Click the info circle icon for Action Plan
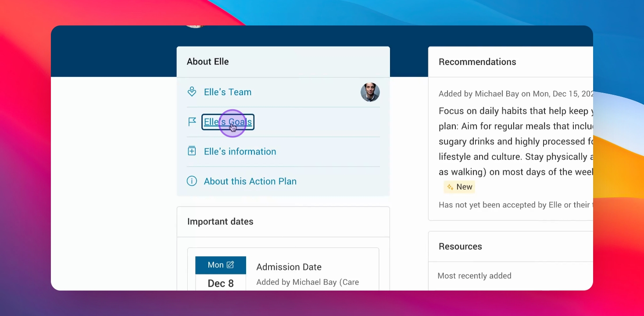The height and width of the screenshot is (316, 644). click(192, 181)
